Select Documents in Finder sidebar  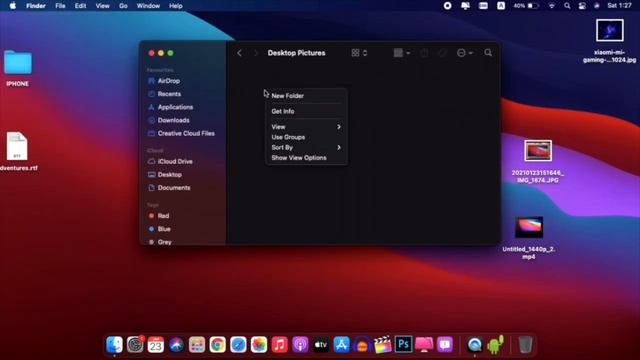coord(169,188)
